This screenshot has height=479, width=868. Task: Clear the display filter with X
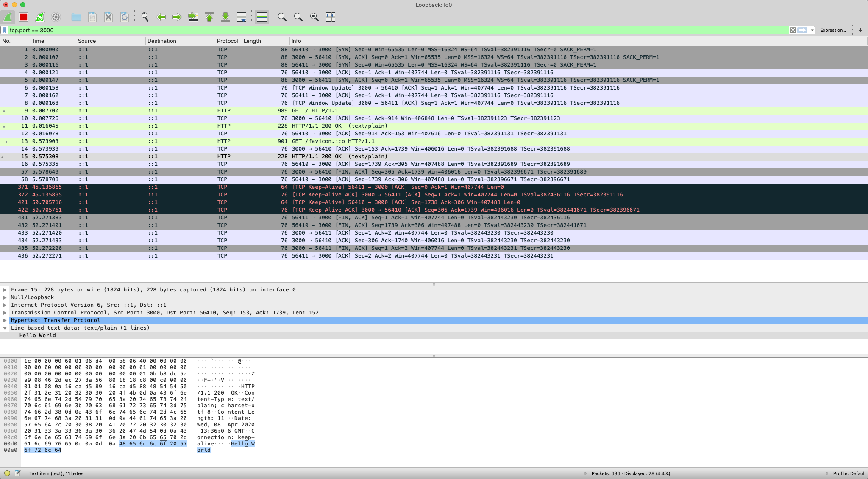pos(793,30)
